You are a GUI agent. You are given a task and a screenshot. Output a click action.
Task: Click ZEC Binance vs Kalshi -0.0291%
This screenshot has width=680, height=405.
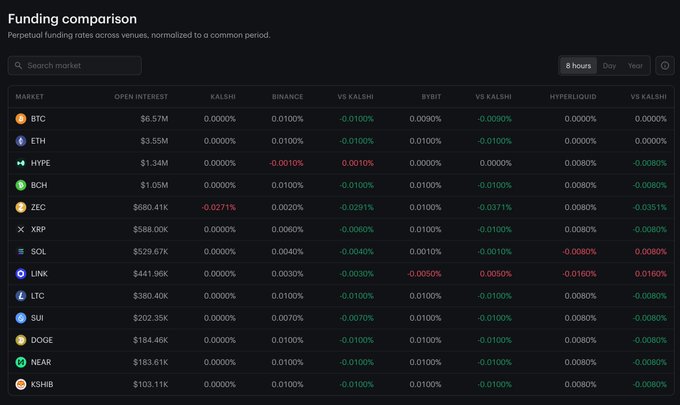pos(356,207)
